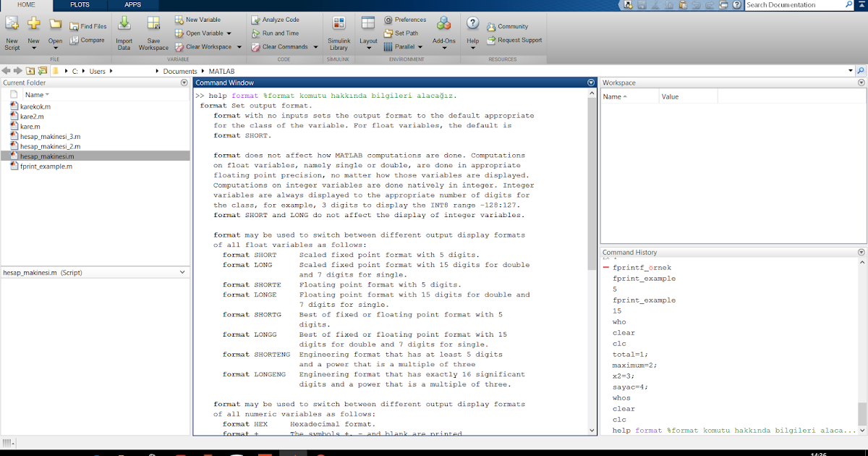Click the Command History vertical scrollbar
The height and width of the screenshot is (456, 868).
(861, 413)
